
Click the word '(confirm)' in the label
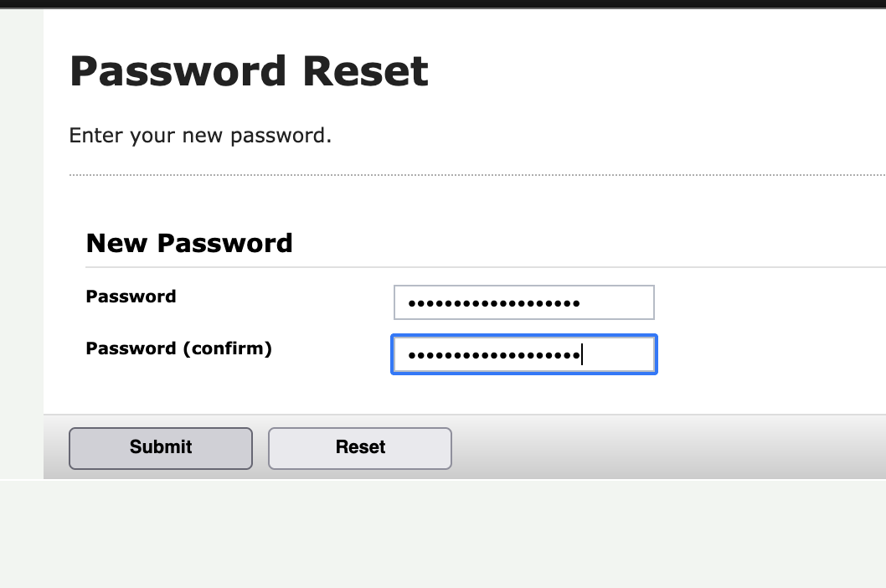pos(227,348)
